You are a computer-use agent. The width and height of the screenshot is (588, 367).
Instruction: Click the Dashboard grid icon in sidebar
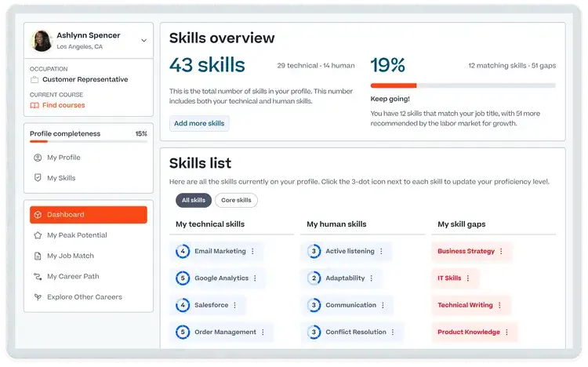[x=37, y=215]
